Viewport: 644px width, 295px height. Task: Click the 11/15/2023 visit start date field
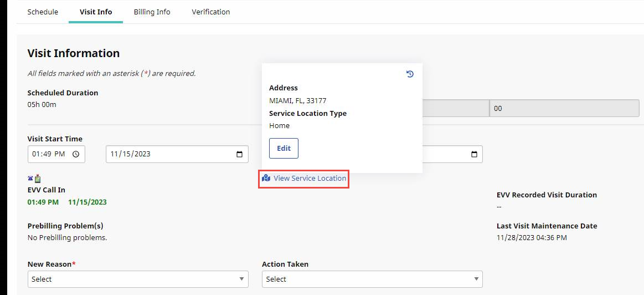(166, 154)
